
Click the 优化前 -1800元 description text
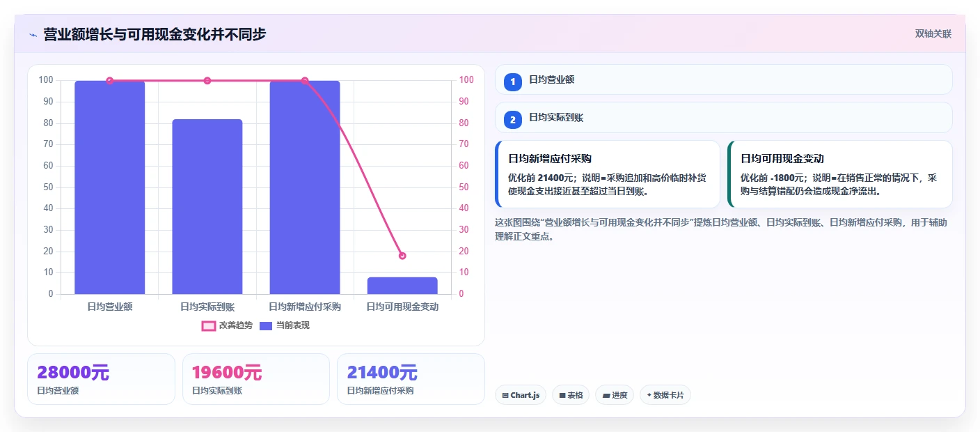pos(839,185)
